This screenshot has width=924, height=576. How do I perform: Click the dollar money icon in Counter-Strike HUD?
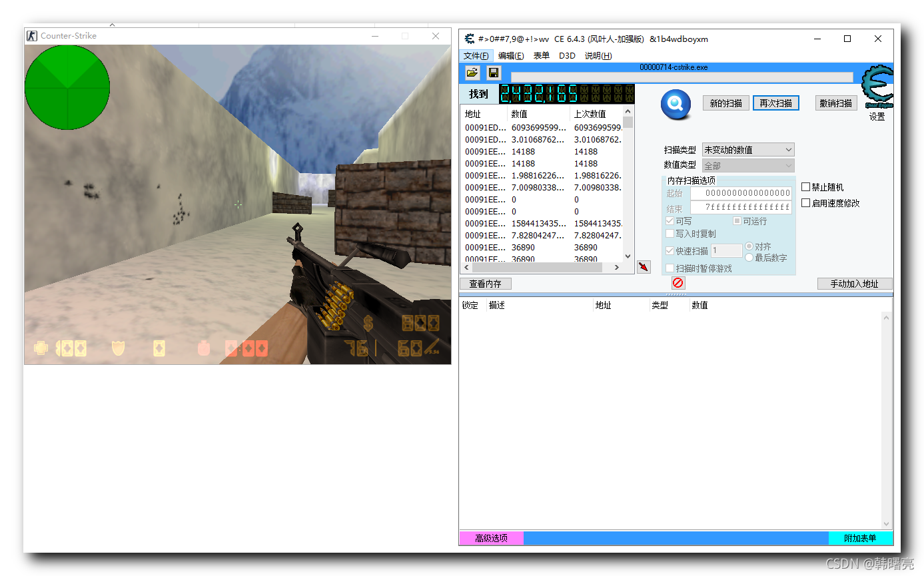(368, 323)
